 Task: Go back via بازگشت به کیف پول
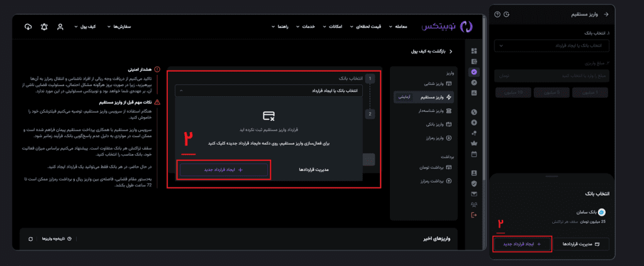click(x=430, y=51)
